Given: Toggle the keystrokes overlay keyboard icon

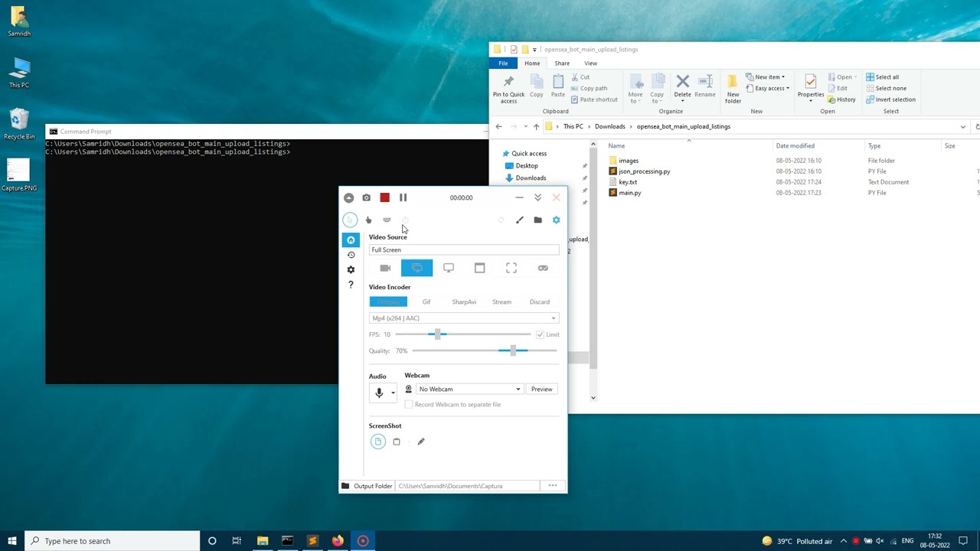Looking at the screenshot, I should pyautogui.click(x=387, y=220).
